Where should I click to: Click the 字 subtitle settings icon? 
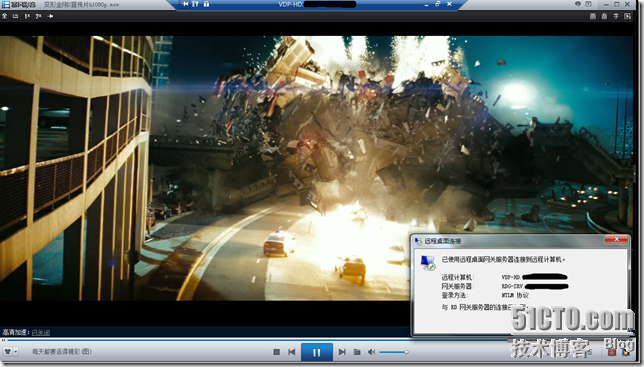[616, 16]
